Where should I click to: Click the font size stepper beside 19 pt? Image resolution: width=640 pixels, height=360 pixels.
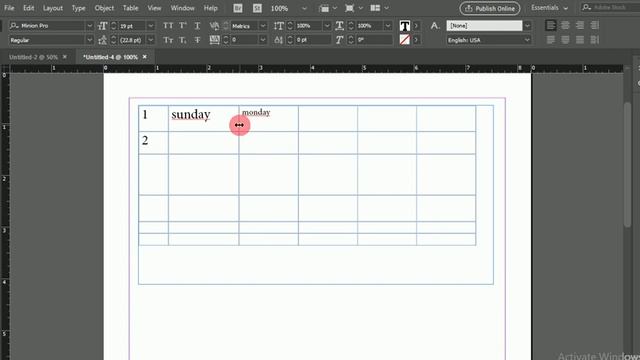pos(113,26)
